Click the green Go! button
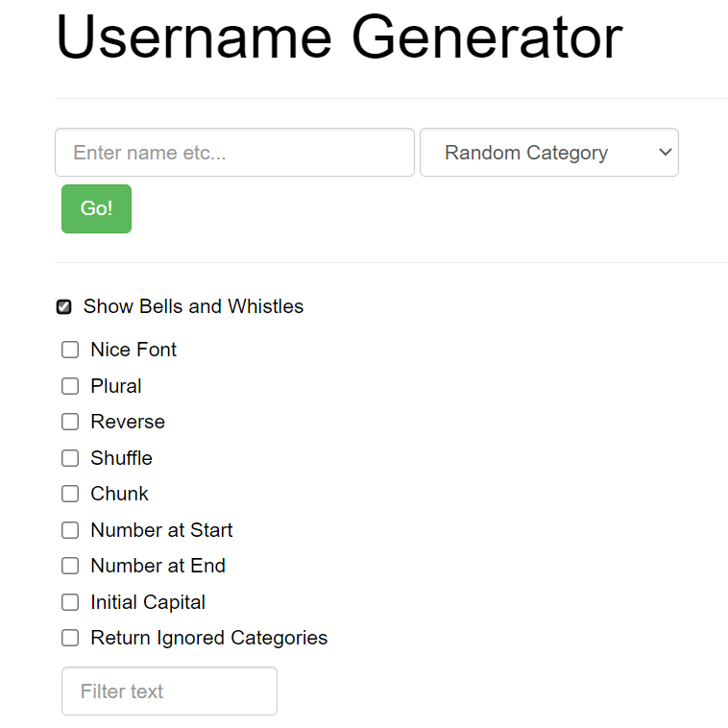 (96, 208)
